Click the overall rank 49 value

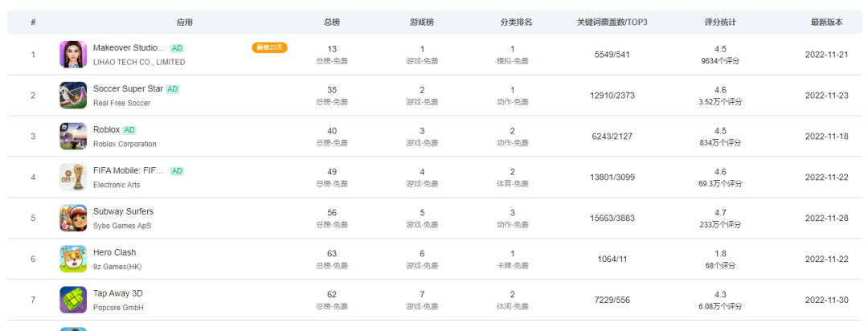click(x=332, y=172)
